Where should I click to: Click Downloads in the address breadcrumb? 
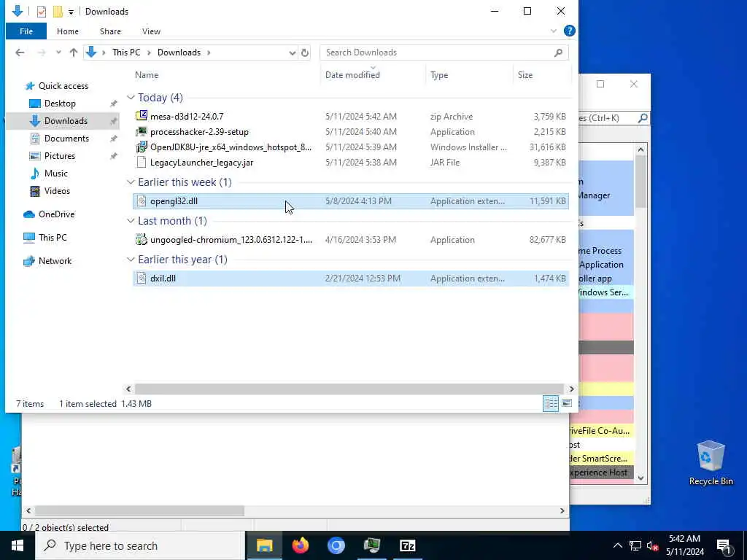[179, 52]
